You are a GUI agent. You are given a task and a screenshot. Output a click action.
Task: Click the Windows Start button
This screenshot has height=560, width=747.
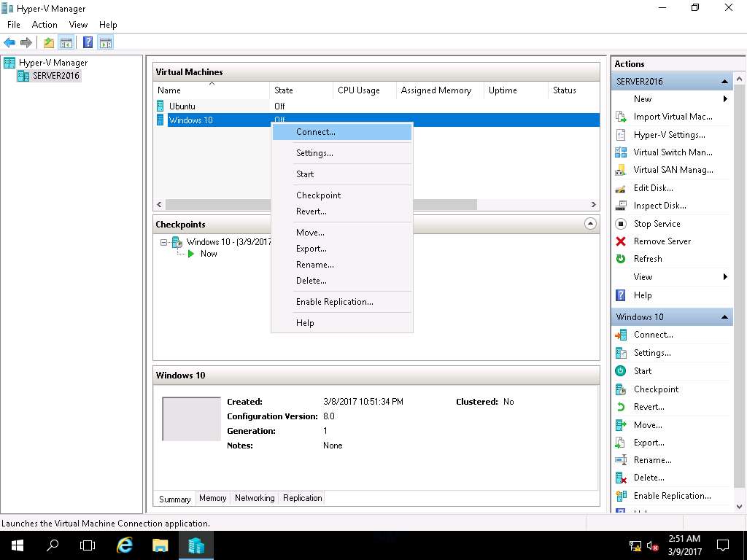[x=18, y=545]
